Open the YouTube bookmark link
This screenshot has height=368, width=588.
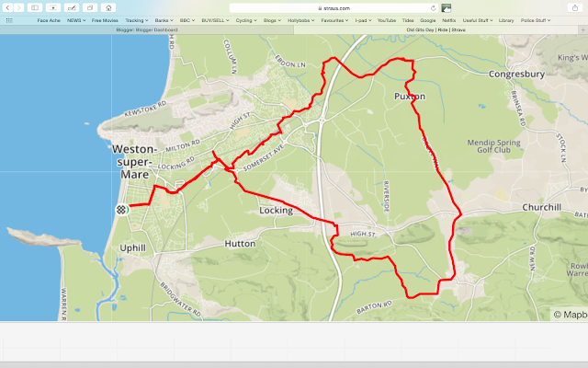click(x=387, y=20)
